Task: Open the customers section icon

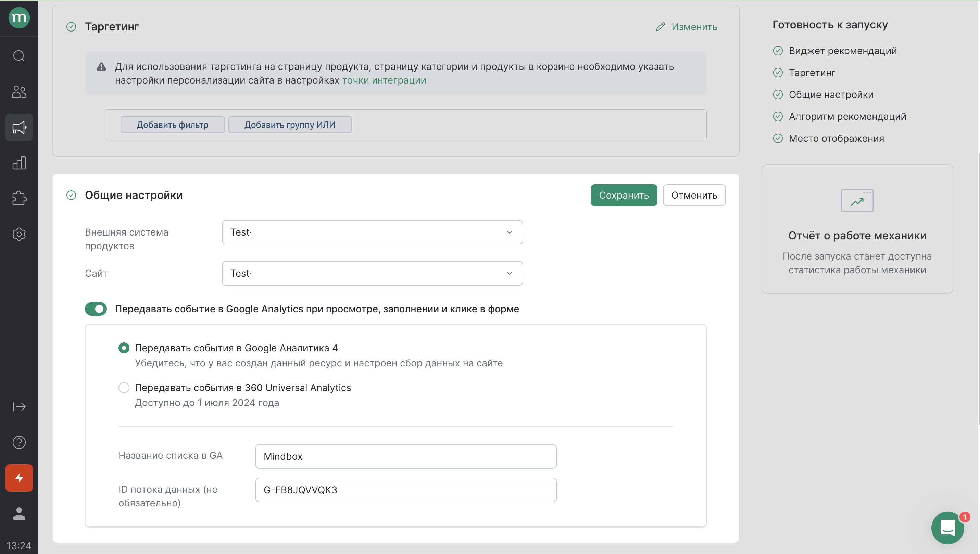Action: 19,92
